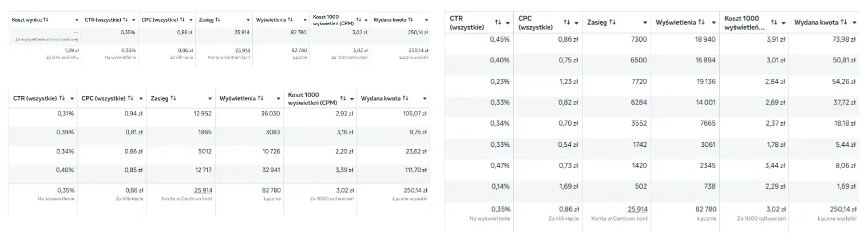
Task: Click sort arrows on truncated Koszt 1000 wyświetleń… header
Action: tap(774, 22)
